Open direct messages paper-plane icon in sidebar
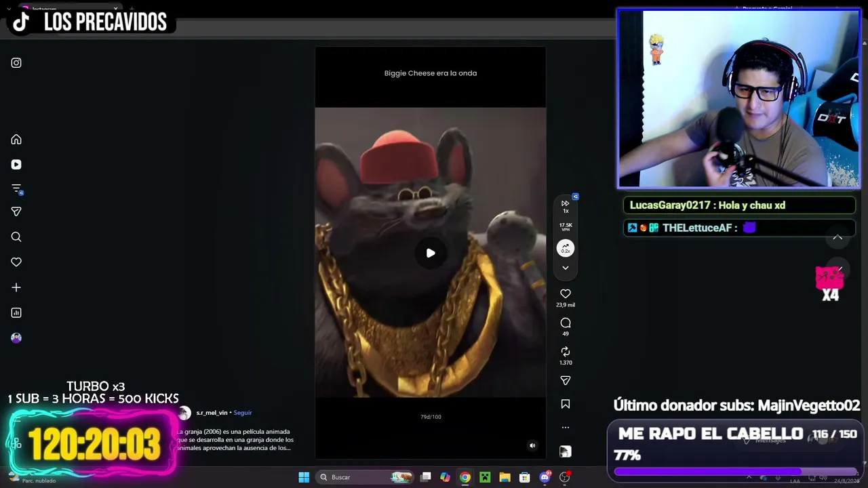Image resolution: width=868 pixels, height=488 pixels. point(16,211)
